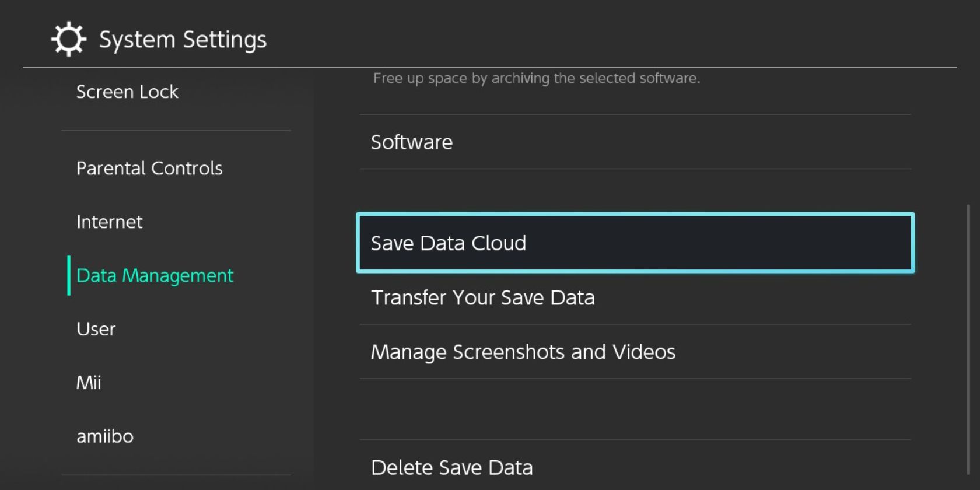Image resolution: width=980 pixels, height=490 pixels.
Task: Click teal indicator bar beside Data Management
Action: tap(69, 275)
